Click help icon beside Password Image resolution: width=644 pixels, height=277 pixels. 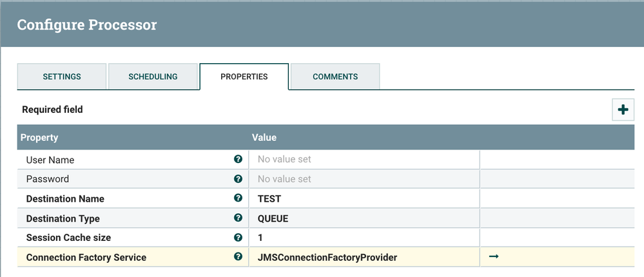pos(239,179)
